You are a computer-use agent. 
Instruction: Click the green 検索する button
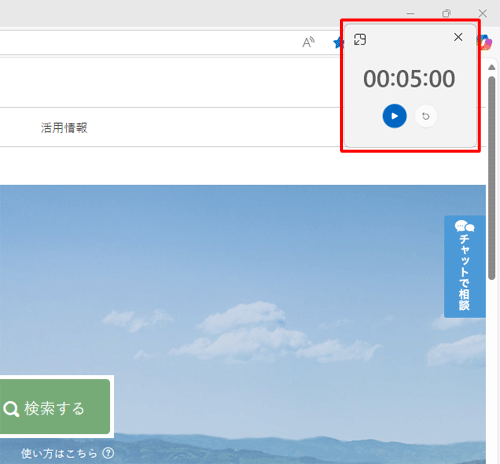pyautogui.click(x=55, y=406)
